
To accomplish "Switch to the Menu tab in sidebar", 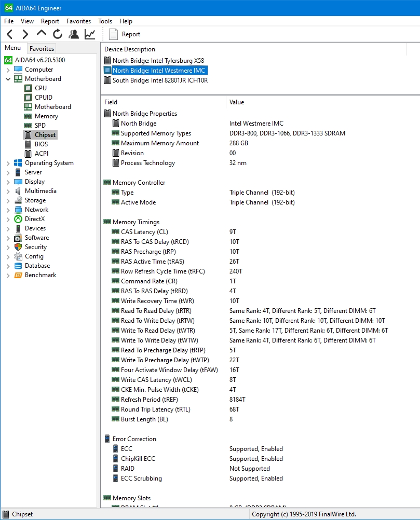I will click(12, 48).
